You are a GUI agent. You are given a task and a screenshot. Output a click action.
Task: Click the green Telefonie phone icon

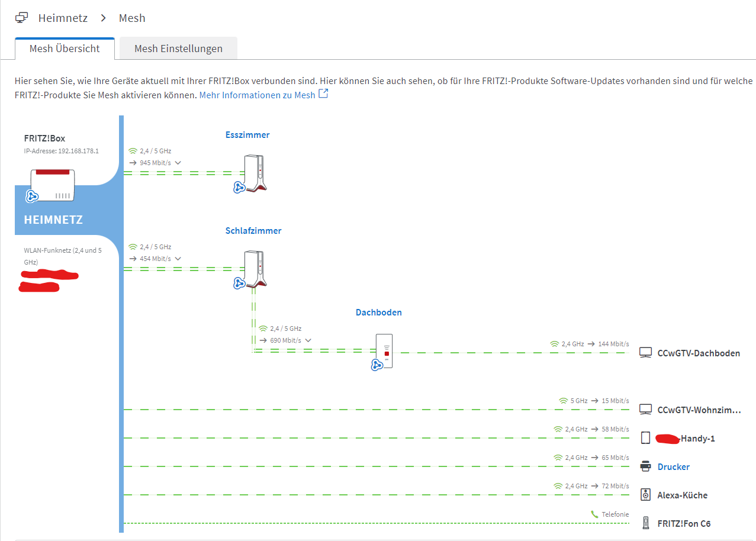[x=594, y=514]
